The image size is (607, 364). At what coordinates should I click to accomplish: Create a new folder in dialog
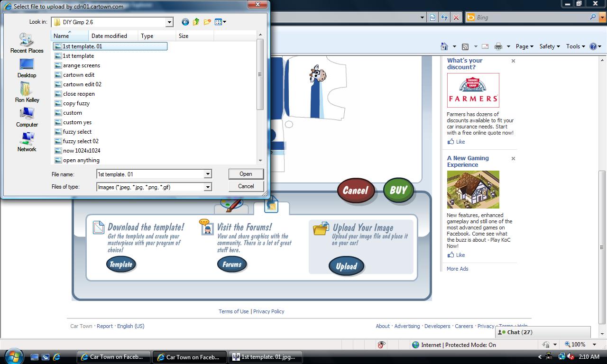(x=207, y=22)
